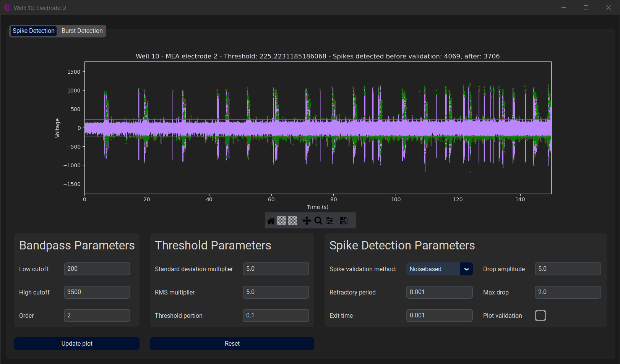Save the figure using the floppy disk icon

pos(344,221)
